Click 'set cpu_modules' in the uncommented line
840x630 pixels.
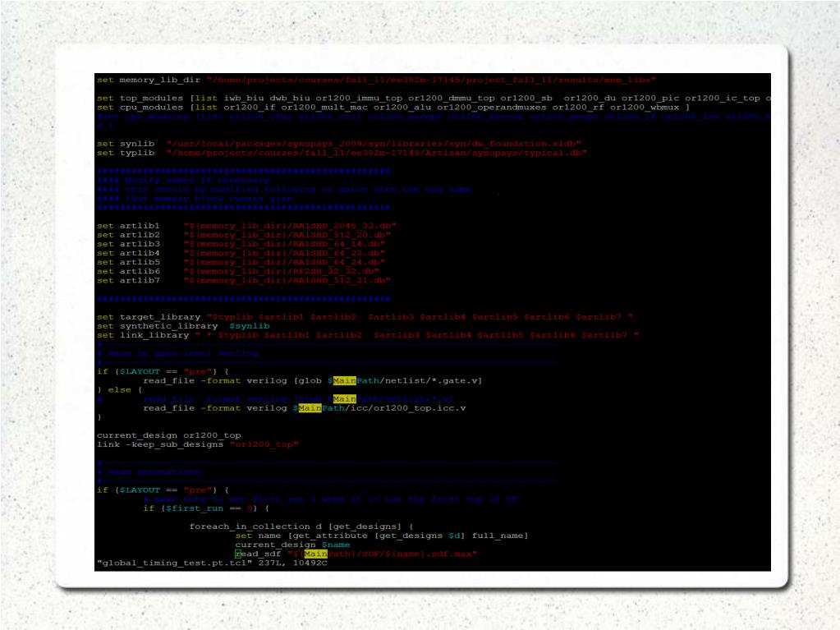(140, 107)
